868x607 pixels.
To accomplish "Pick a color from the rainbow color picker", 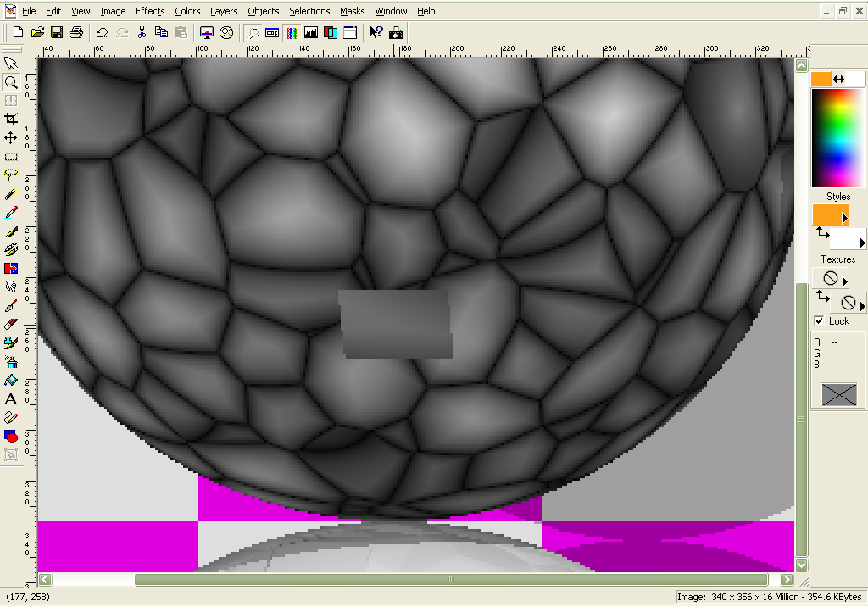I will tap(837, 136).
